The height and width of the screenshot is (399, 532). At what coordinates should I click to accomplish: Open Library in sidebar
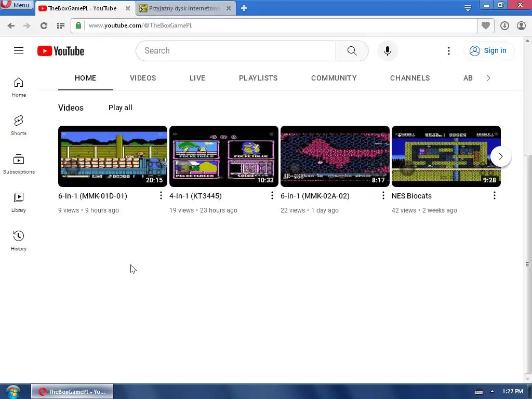tap(19, 203)
